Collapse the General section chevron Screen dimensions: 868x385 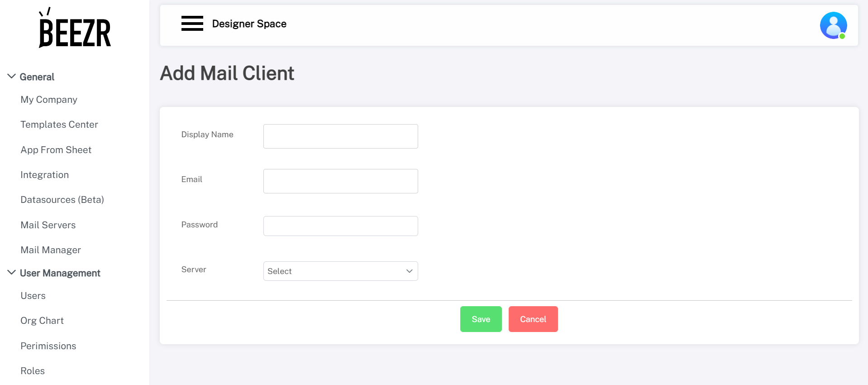click(x=12, y=77)
